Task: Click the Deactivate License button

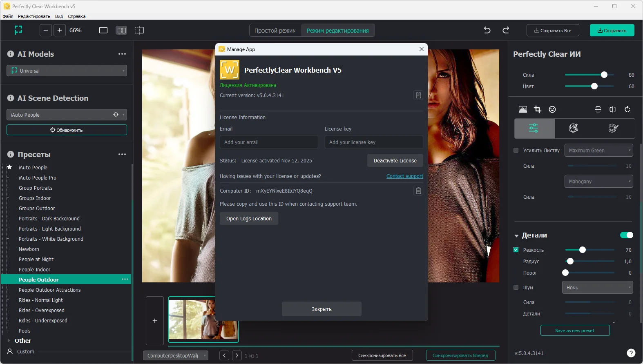Action: pos(395,161)
